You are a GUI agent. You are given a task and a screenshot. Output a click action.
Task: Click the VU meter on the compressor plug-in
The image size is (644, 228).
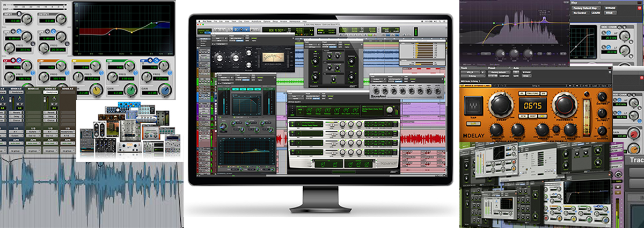pos(273,58)
